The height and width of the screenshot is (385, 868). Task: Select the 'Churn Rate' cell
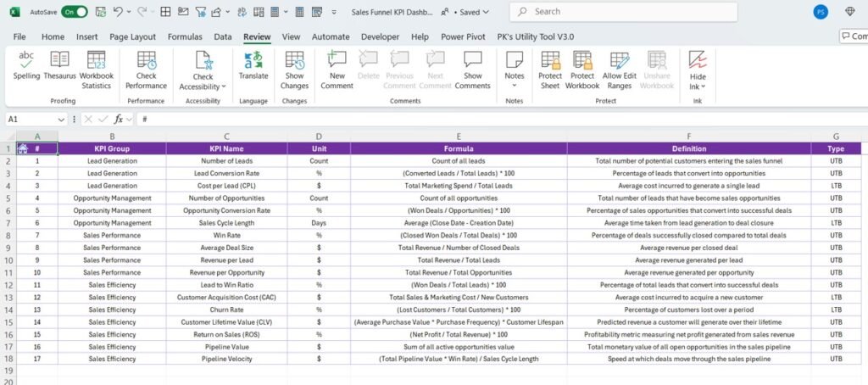pos(226,310)
